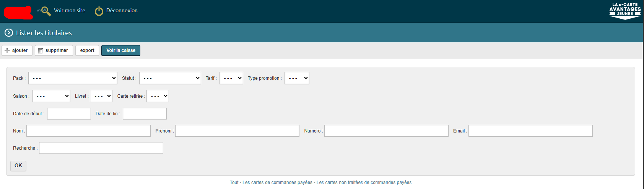644x189 pixels.
Task: Select a season in Saison dropdown
Action: point(51,96)
